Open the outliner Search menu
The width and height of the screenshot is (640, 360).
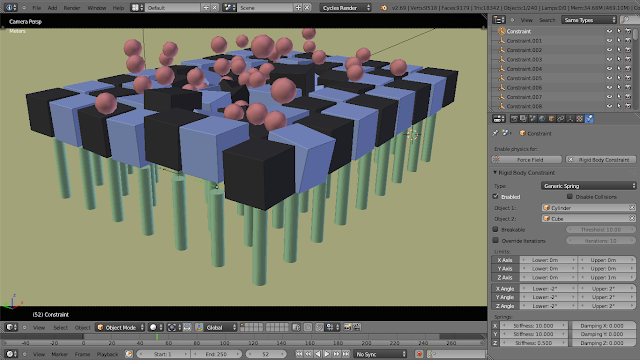click(x=547, y=20)
